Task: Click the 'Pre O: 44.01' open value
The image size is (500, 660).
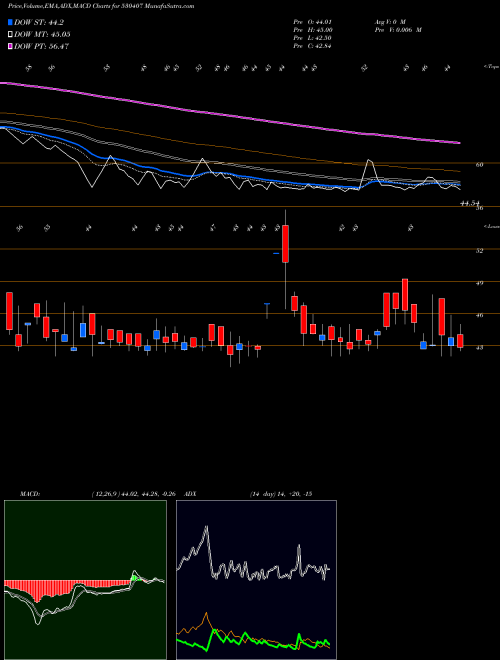Action: pos(313,21)
